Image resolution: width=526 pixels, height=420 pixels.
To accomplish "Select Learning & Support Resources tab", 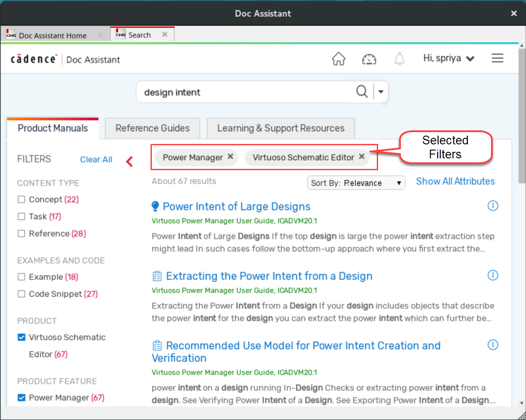I will click(x=281, y=128).
